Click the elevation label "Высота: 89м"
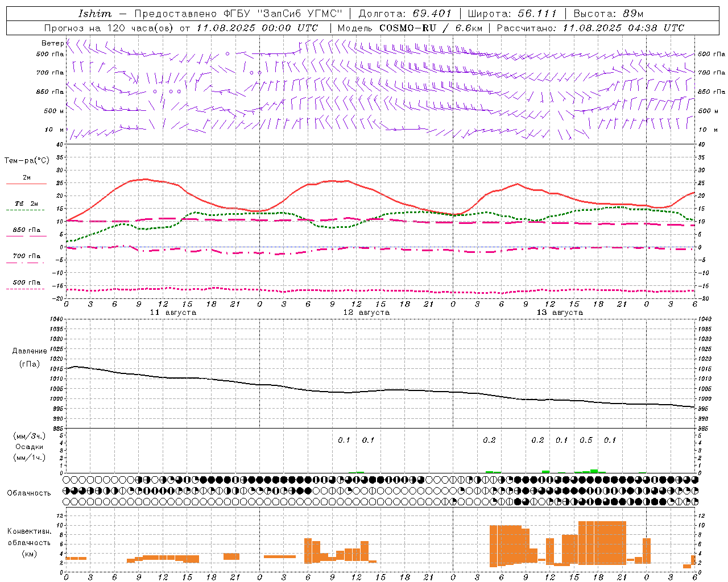Viewport: 728px width, 582px height. pos(609,14)
